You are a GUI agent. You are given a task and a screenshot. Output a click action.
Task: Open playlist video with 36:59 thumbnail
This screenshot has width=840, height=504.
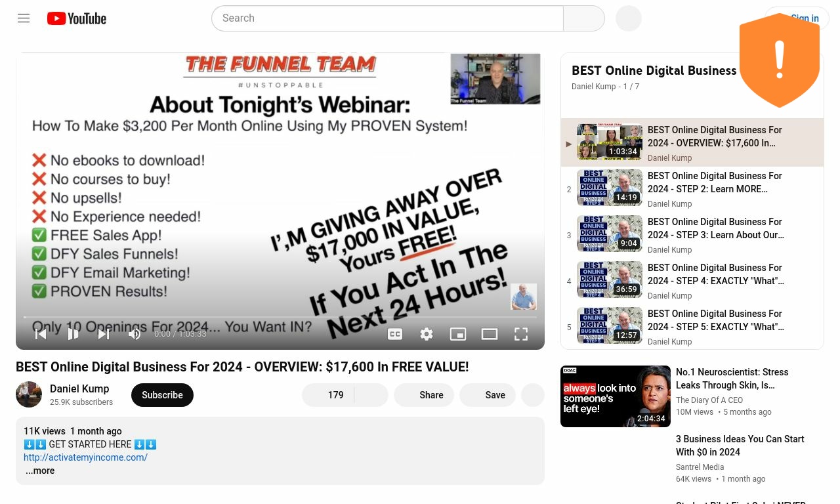(610, 280)
